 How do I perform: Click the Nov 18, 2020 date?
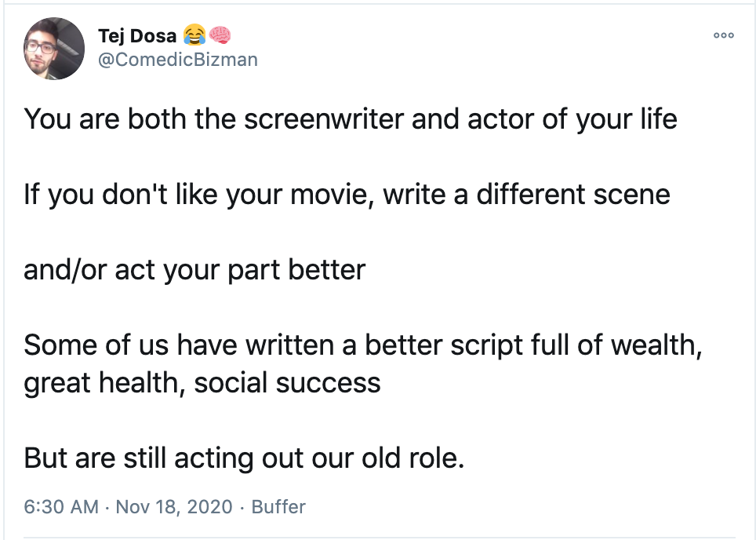coord(174,506)
